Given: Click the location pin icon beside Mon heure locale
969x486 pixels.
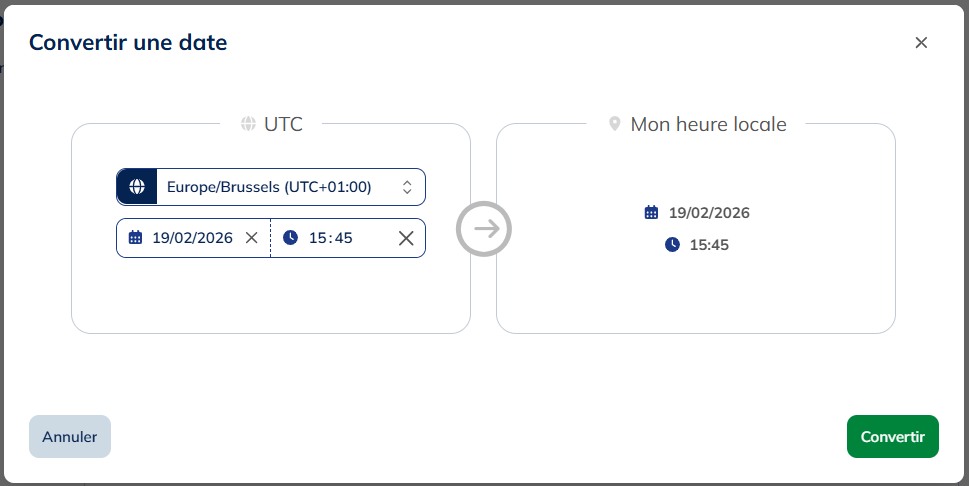Looking at the screenshot, I should [615, 125].
